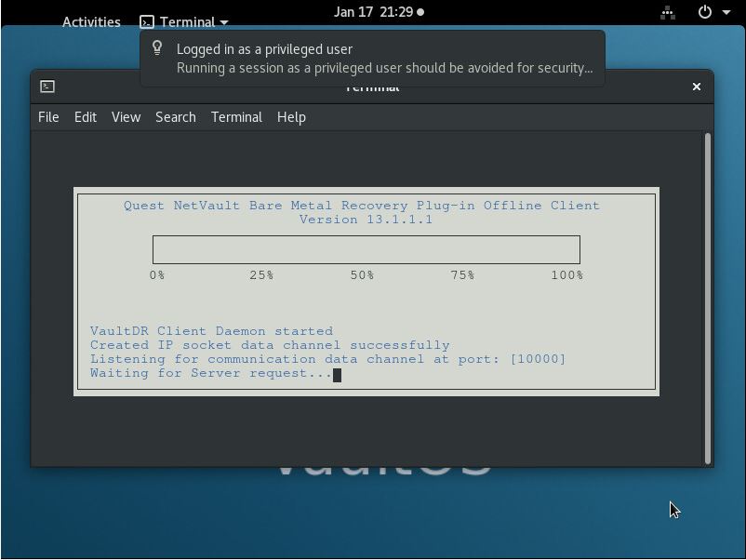This screenshot has width=746, height=560.
Task: Click the [10000] port number text
Action: (x=538, y=359)
